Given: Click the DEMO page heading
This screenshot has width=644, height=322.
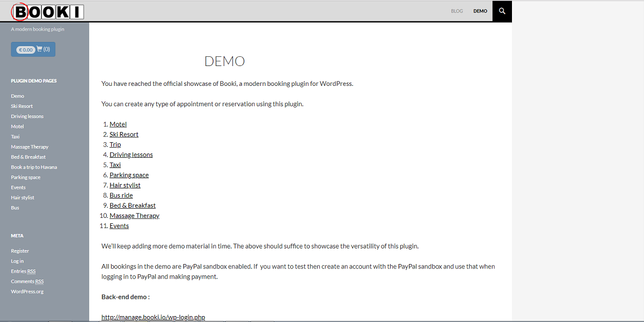Looking at the screenshot, I should pyautogui.click(x=225, y=61).
